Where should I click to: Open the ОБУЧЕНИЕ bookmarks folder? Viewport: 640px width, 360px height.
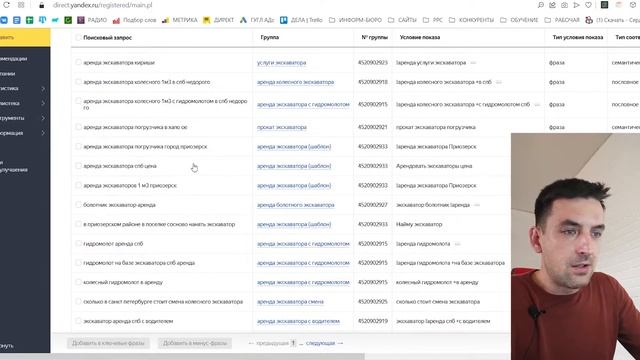point(519,20)
